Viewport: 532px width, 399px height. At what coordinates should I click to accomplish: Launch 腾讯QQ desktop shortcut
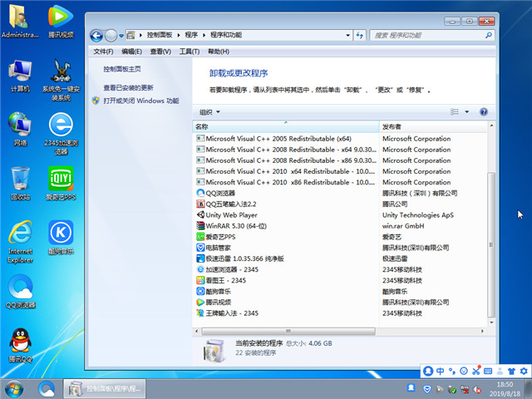coord(20,346)
